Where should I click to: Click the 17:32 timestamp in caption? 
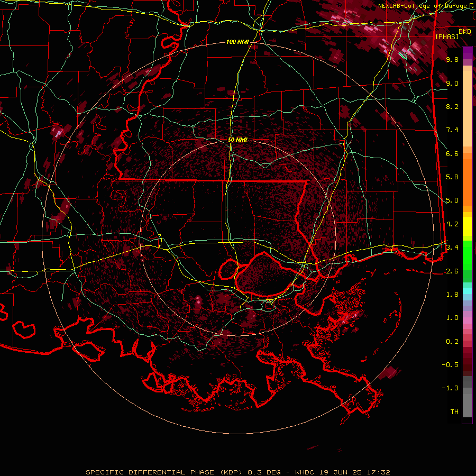click(378, 472)
